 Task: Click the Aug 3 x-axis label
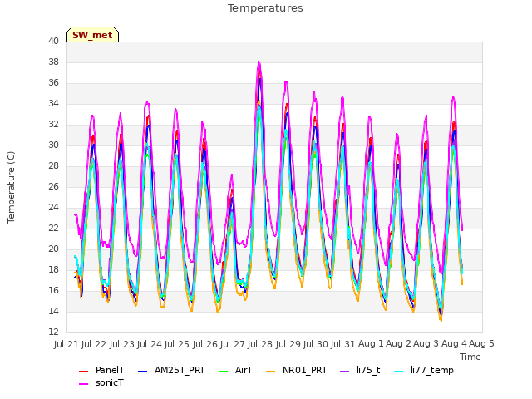click(426, 344)
